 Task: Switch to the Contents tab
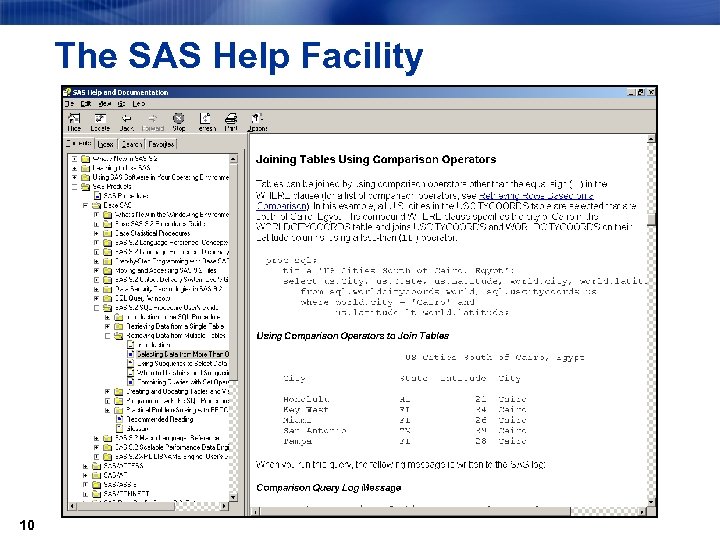[79, 143]
